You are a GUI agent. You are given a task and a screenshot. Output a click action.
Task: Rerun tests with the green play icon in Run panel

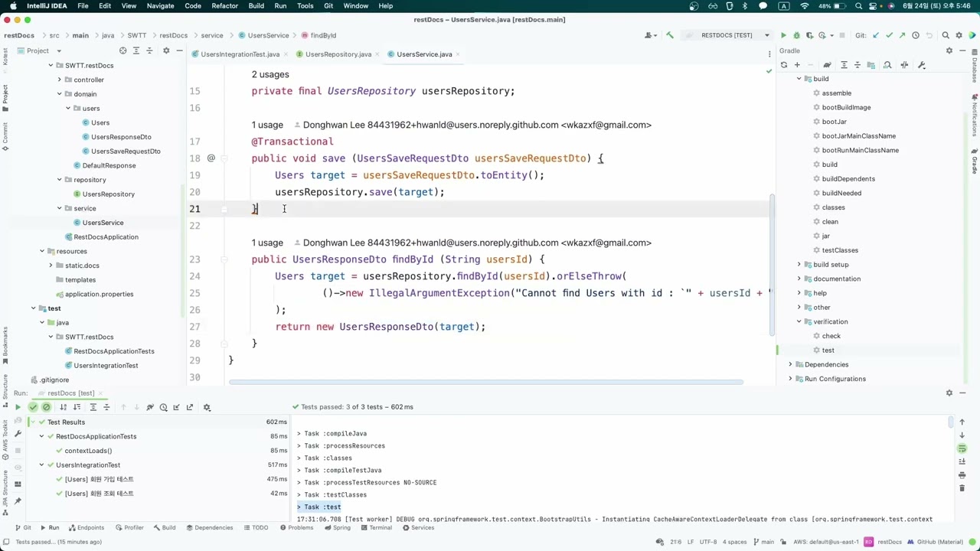[18, 407]
